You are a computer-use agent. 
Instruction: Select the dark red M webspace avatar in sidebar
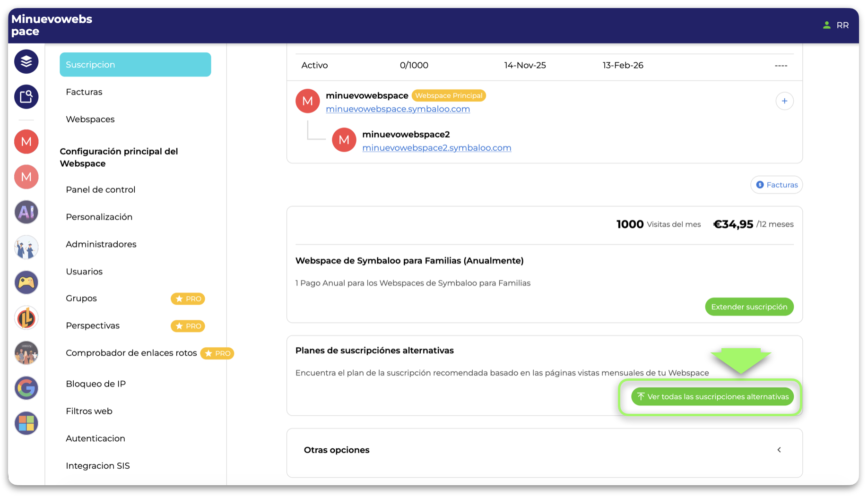click(26, 142)
